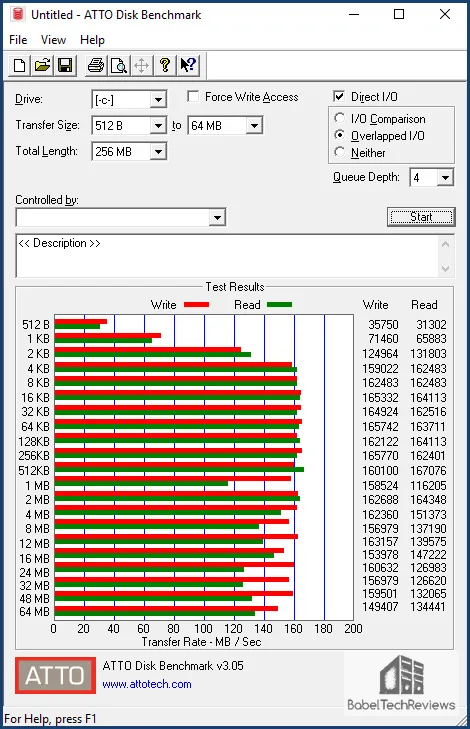The height and width of the screenshot is (729, 470).
Task: Click the Start button
Action: click(x=421, y=217)
